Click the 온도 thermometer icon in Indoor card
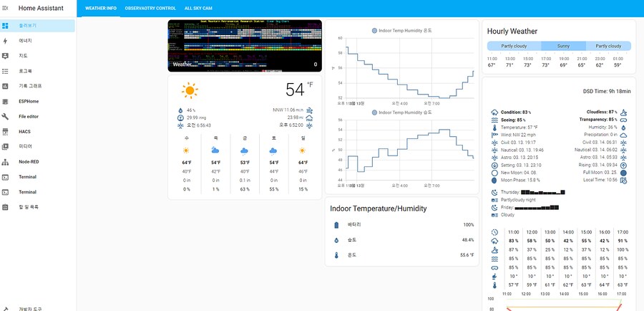Screen dimensions: 644x311 pyautogui.click(x=336, y=255)
